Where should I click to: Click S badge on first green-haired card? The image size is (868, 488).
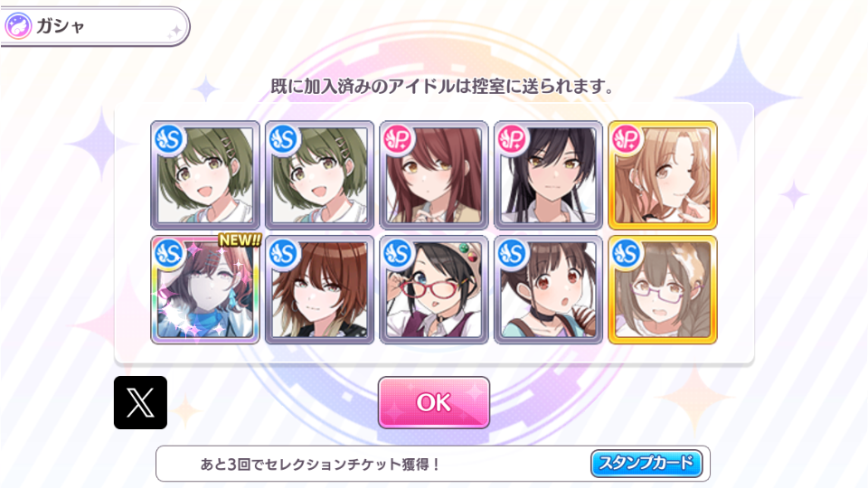pyautogui.click(x=169, y=139)
